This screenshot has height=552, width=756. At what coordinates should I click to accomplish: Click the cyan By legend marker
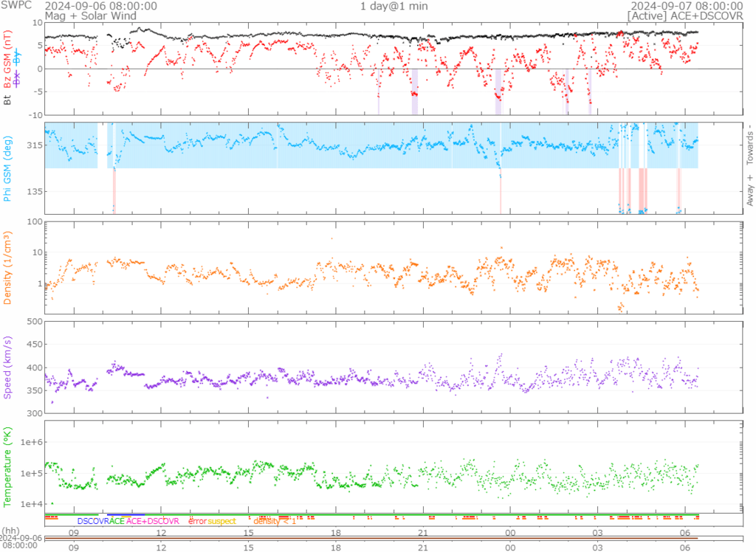pos(18,60)
